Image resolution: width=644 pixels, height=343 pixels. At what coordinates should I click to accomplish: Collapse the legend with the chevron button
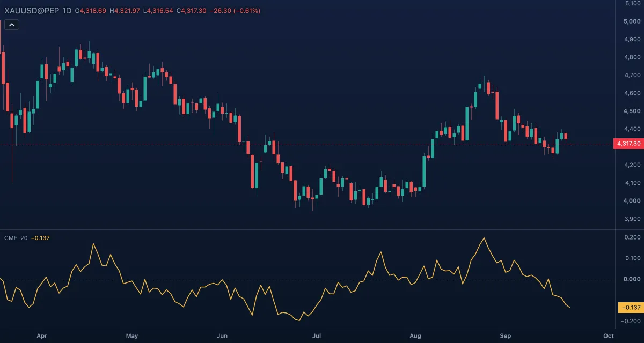tap(12, 24)
